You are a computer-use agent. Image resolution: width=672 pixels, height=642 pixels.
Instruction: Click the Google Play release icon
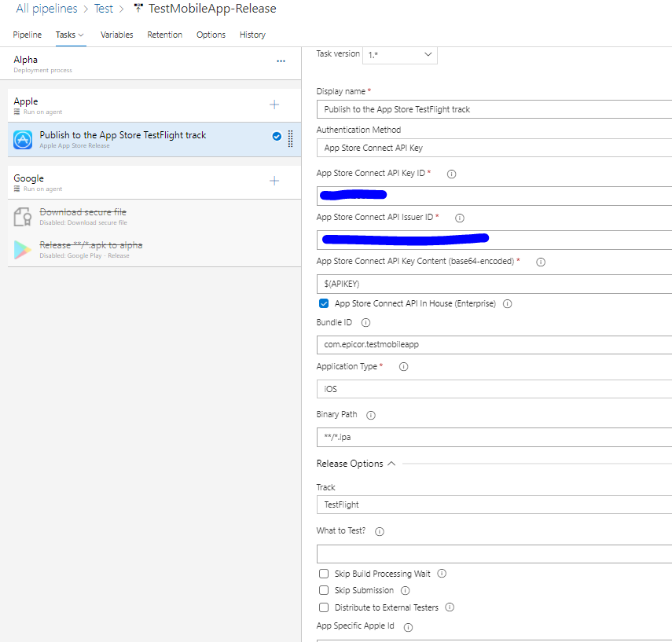[x=23, y=250]
